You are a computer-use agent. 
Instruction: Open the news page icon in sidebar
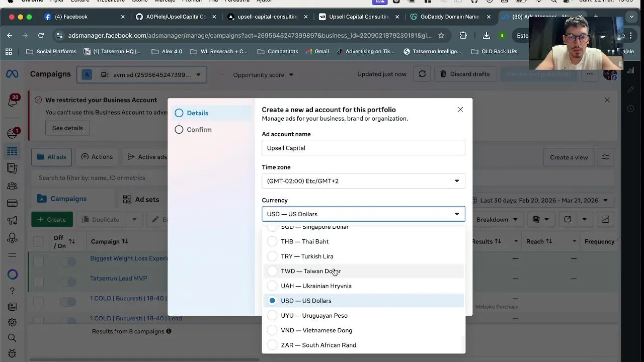13,307
